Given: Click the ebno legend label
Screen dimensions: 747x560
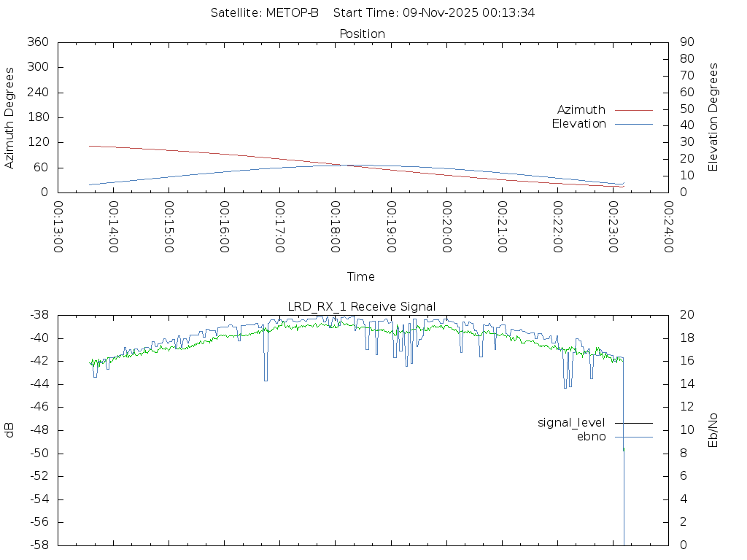Looking at the screenshot, I should [591, 437].
